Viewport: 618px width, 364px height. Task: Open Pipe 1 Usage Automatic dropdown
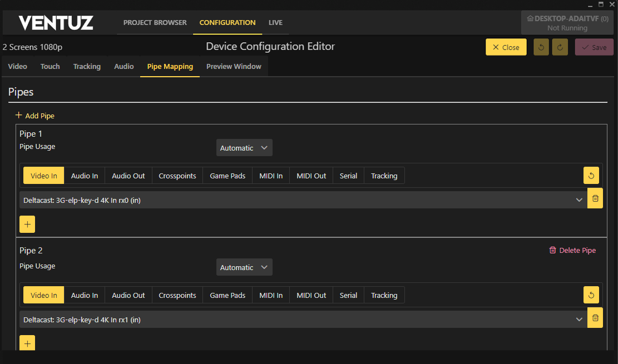tap(244, 148)
